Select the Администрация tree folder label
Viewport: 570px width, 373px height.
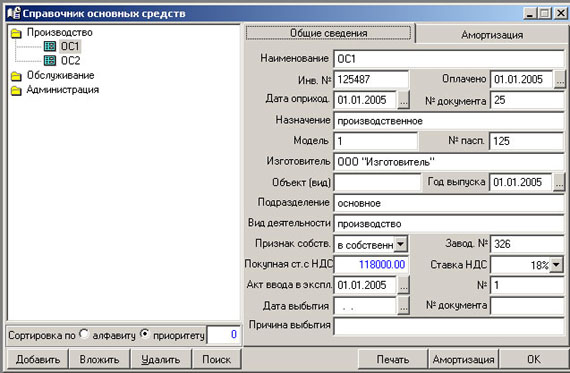pos(63,89)
